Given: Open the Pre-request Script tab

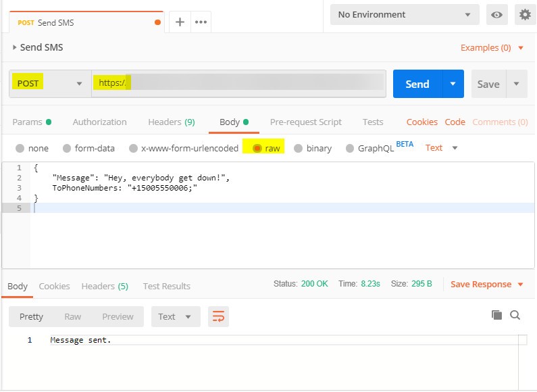Looking at the screenshot, I should click(306, 122).
